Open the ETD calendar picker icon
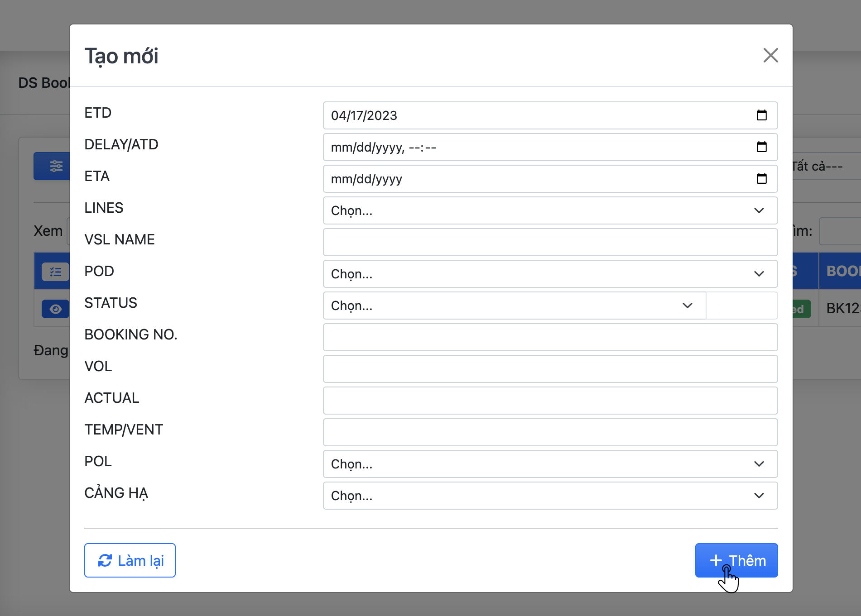This screenshot has height=616, width=861. tap(761, 115)
